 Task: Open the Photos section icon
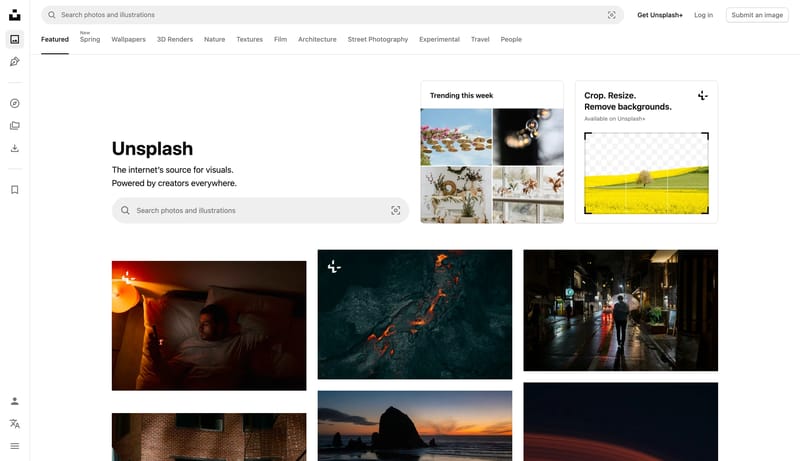pyautogui.click(x=14, y=39)
